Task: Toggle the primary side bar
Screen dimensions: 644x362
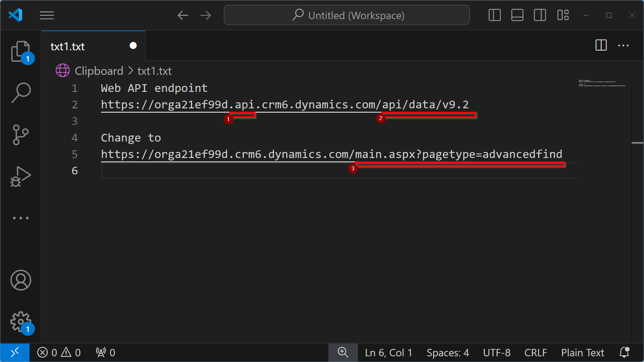Action: (495, 15)
